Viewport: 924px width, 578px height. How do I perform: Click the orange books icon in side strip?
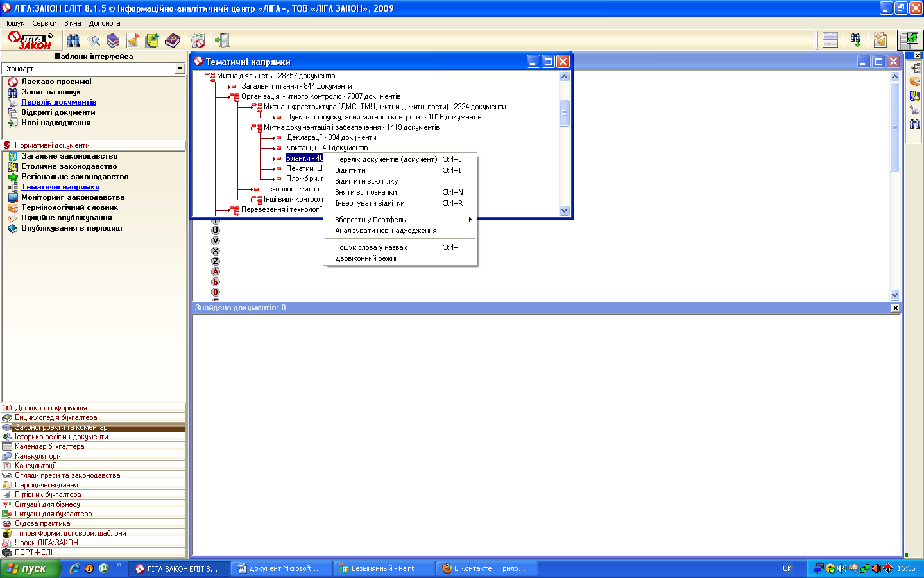coord(915,82)
